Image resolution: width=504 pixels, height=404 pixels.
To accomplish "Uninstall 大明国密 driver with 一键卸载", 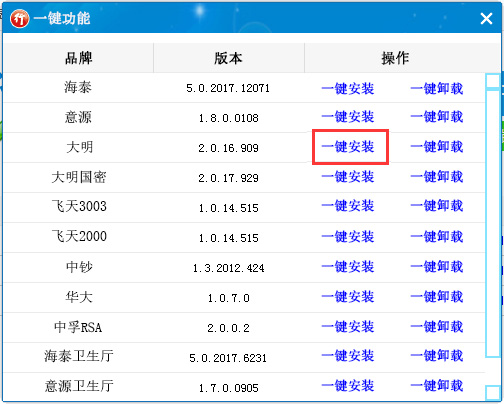I will pyautogui.click(x=437, y=177).
